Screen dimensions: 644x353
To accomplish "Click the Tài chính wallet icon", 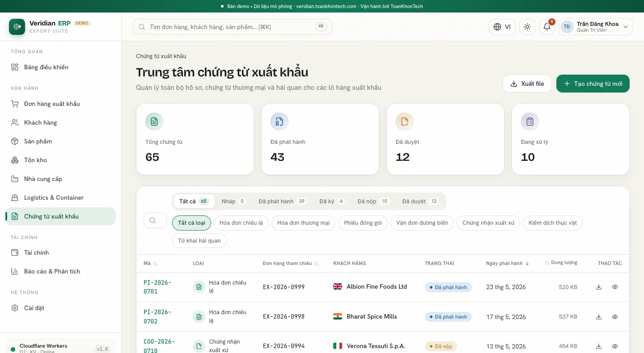I will [15, 252].
